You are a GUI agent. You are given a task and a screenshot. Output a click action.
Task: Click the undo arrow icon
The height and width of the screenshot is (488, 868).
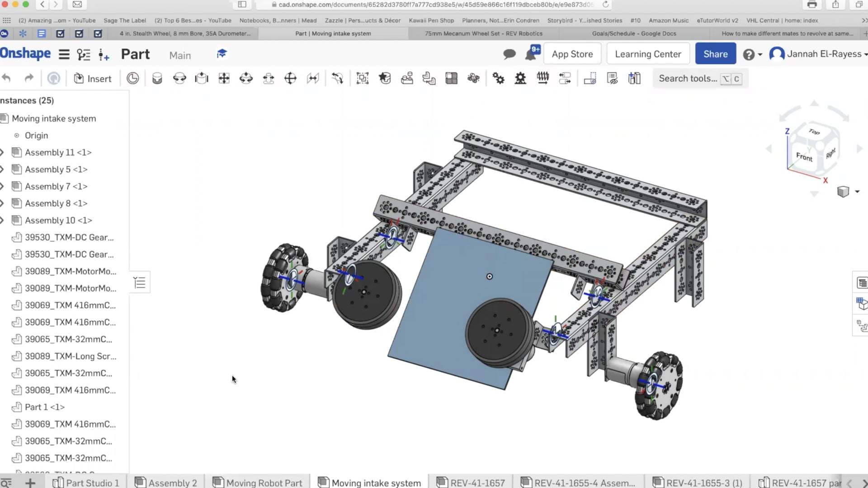click(6, 78)
